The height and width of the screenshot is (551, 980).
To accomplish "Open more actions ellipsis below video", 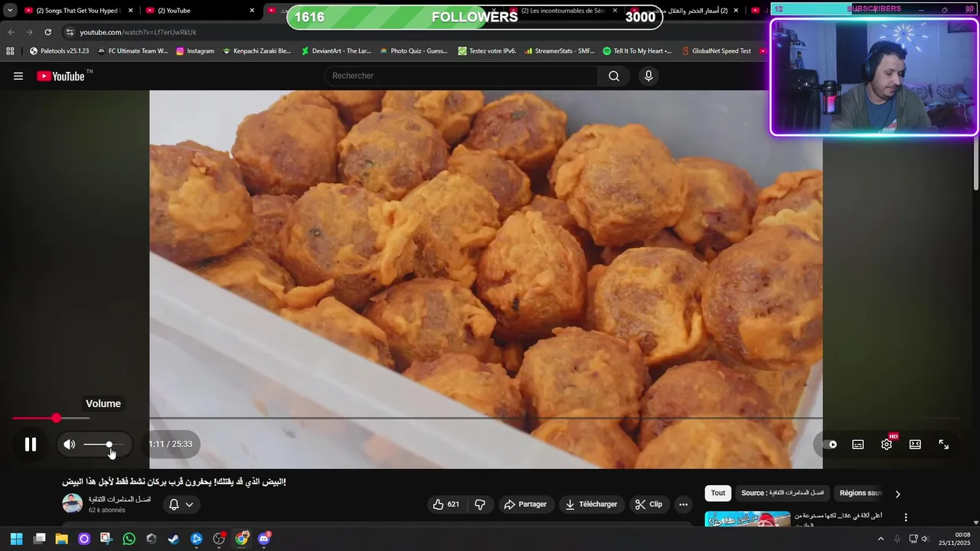I will point(683,504).
